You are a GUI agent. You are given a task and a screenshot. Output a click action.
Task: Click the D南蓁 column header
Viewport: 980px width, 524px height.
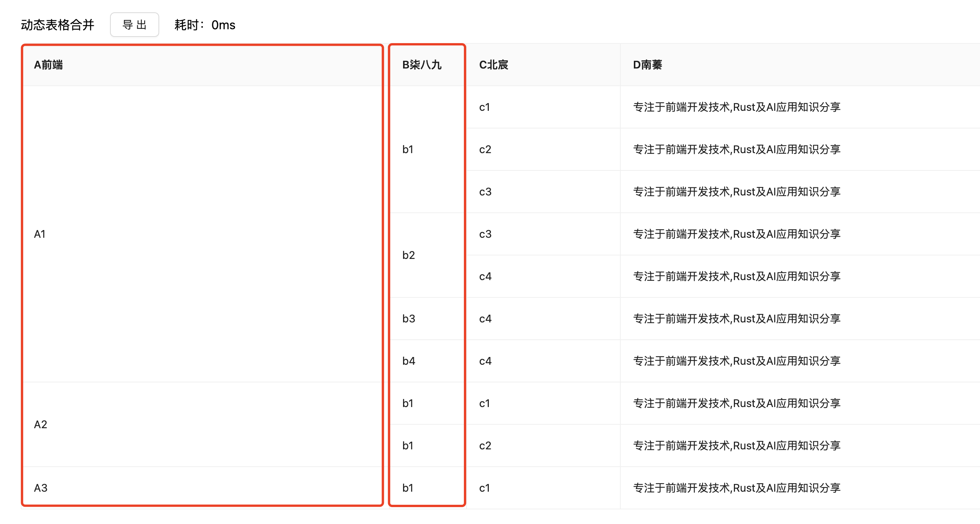click(647, 65)
